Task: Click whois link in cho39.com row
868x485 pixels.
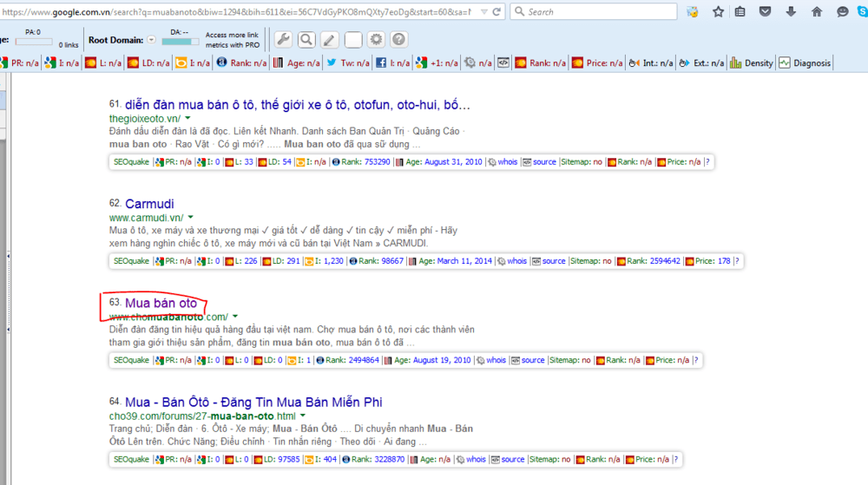Action: tap(476, 459)
